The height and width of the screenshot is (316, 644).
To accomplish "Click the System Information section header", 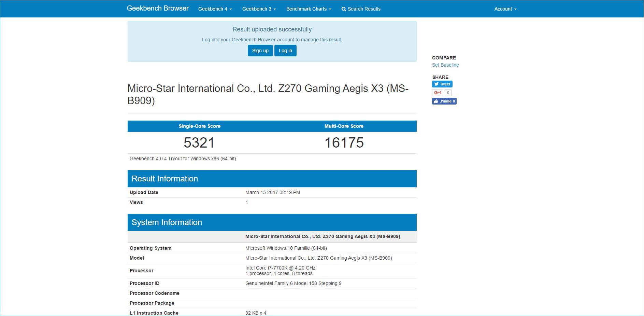I will [272, 222].
